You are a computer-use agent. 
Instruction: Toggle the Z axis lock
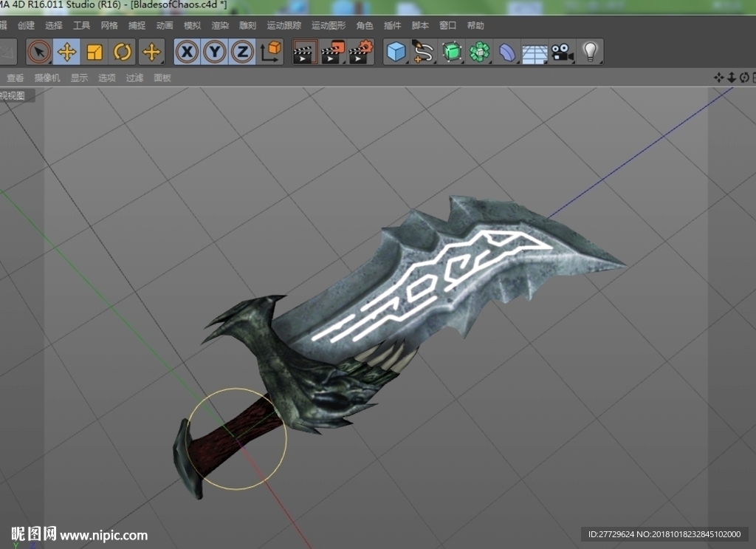pos(242,52)
